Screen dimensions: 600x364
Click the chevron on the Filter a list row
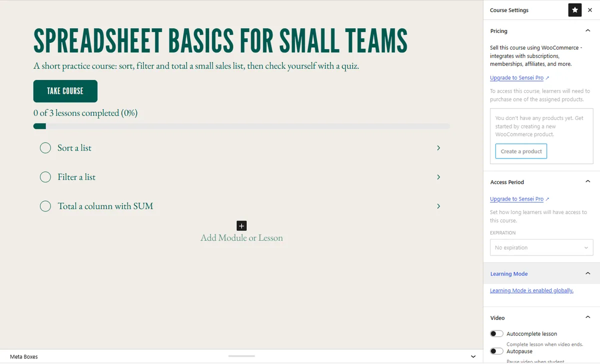pyautogui.click(x=438, y=177)
